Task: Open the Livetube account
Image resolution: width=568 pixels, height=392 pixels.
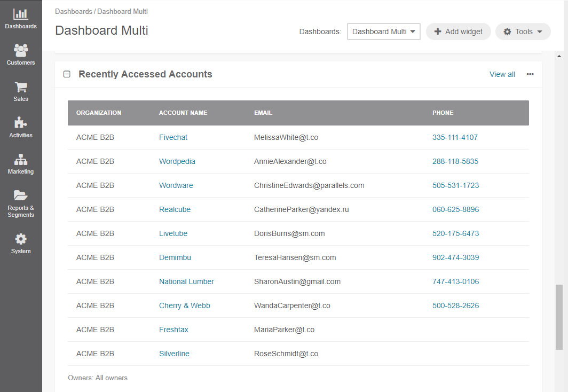Action: coord(173,233)
